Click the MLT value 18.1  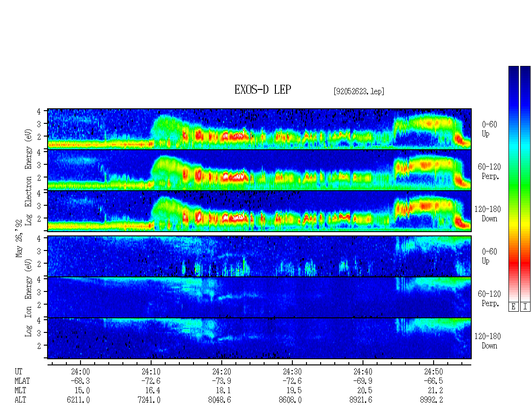point(223,391)
